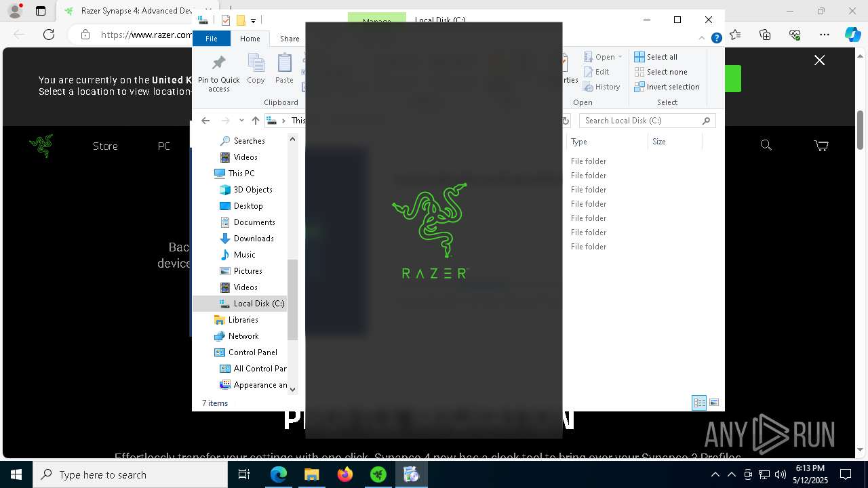Open Razer Synapse taskbar icon
This screenshot has width=868, height=488.
click(x=378, y=474)
